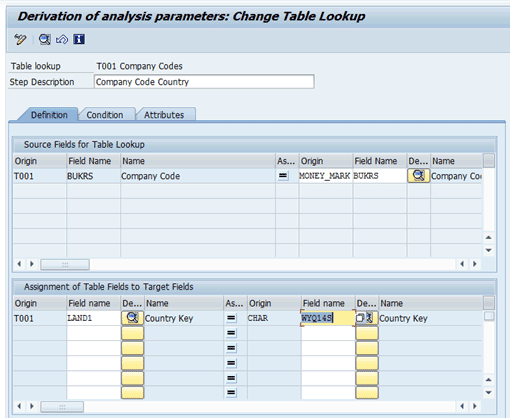This screenshot has height=418, width=510.
Task: Click the magnifier check icon in toolbar
Action: (45, 39)
